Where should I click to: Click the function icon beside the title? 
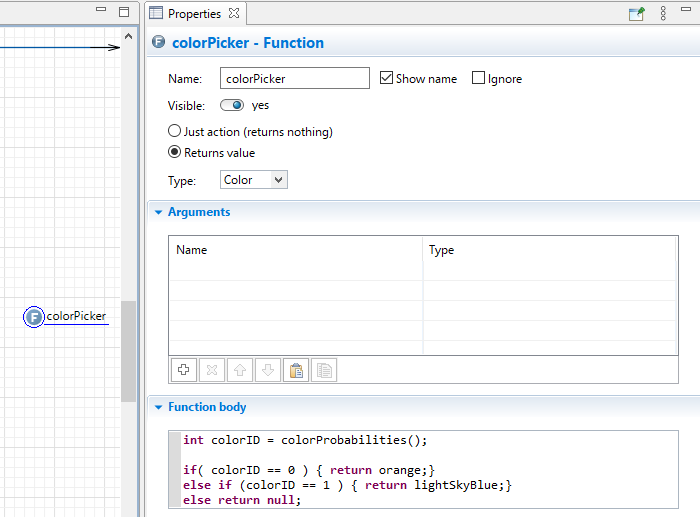pos(158,42)
